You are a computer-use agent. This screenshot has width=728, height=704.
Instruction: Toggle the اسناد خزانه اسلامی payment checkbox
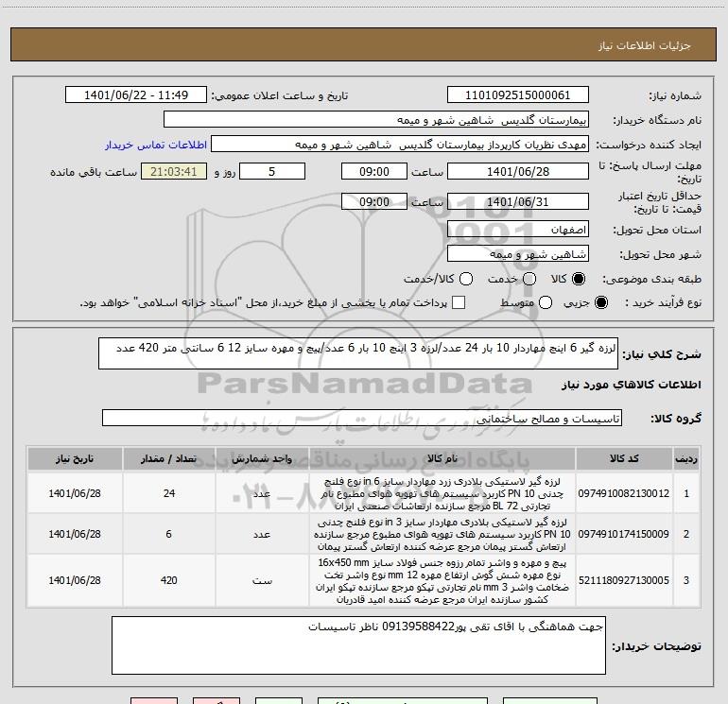pos(459,302)
